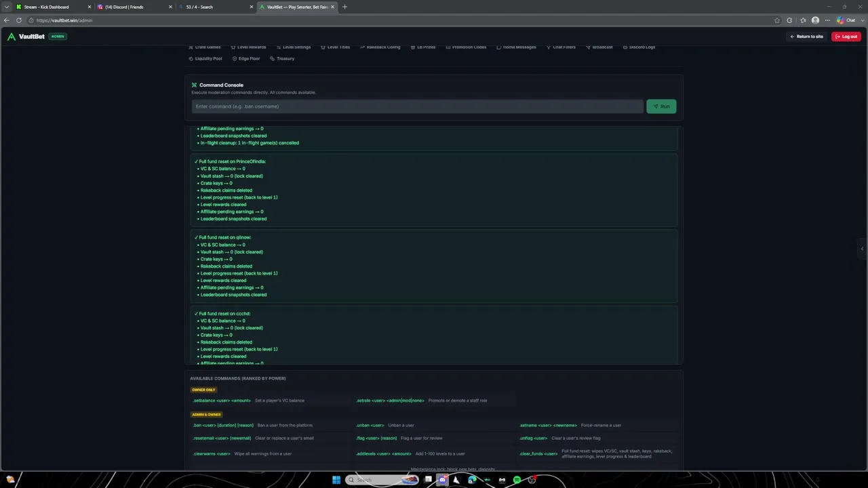Reload the VaultBet admin page
The width and height of the screenshot is (868, 488).
coord(18,20)
